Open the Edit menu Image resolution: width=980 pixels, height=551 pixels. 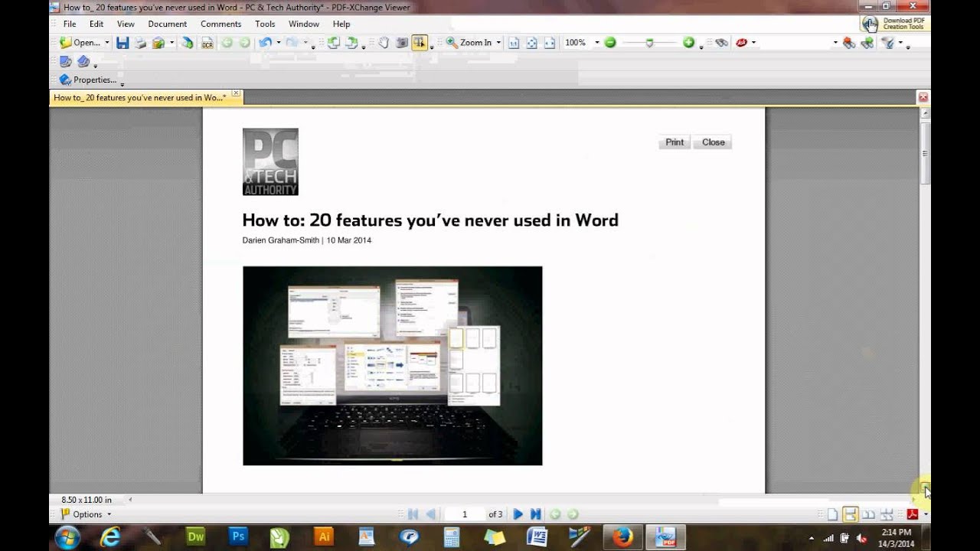tap(96, 24)
